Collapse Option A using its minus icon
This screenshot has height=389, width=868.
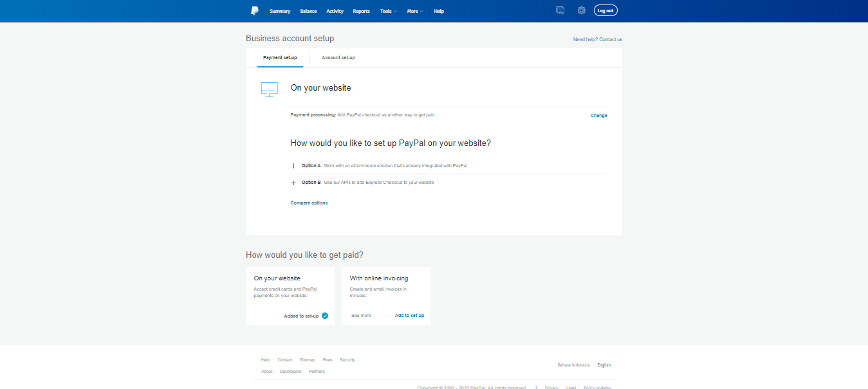point(293,166)
